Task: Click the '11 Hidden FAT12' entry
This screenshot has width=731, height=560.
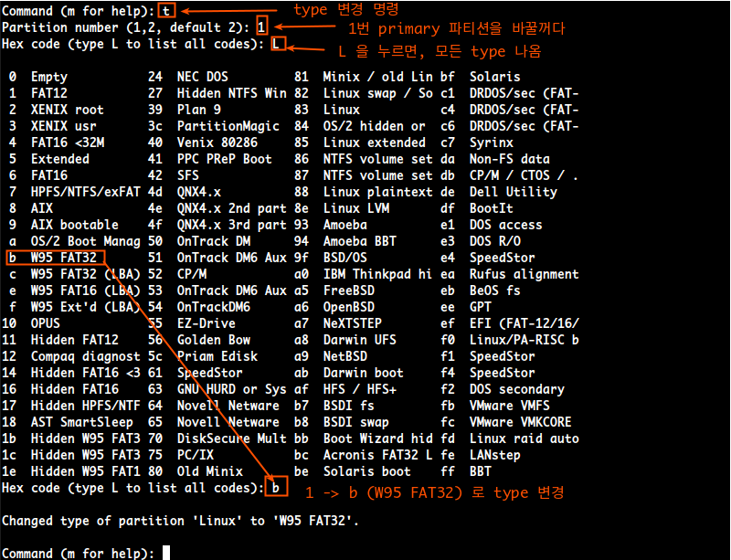Action: pos(60,340)
